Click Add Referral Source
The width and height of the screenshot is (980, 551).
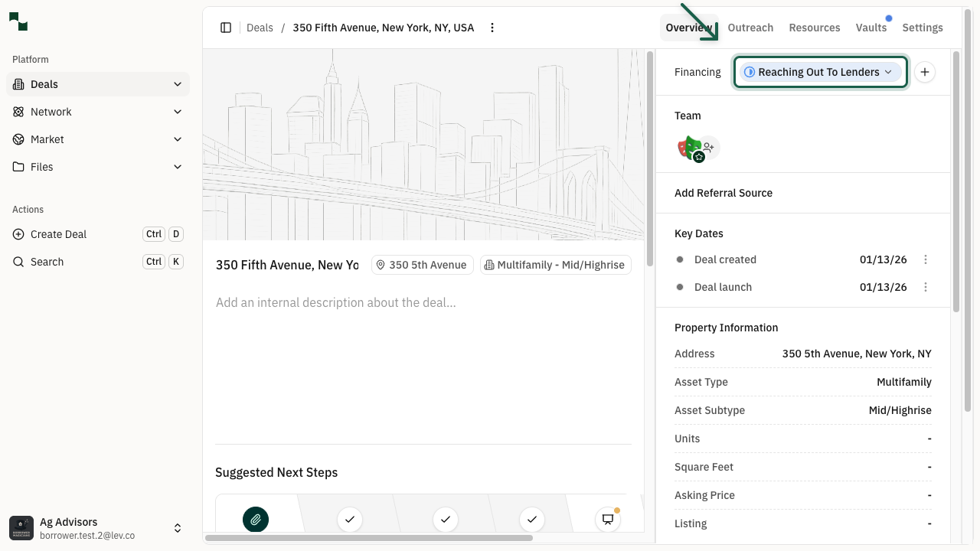click(x=724, y=193)
